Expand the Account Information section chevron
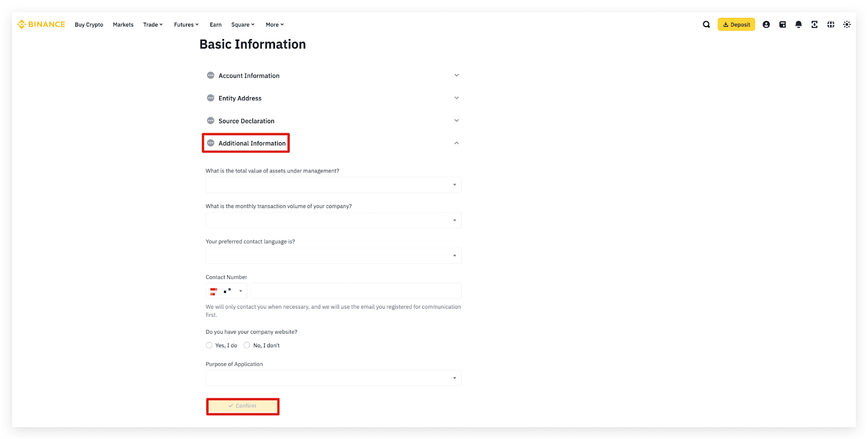This screenshot has height=439, width=868. point(457,75)
